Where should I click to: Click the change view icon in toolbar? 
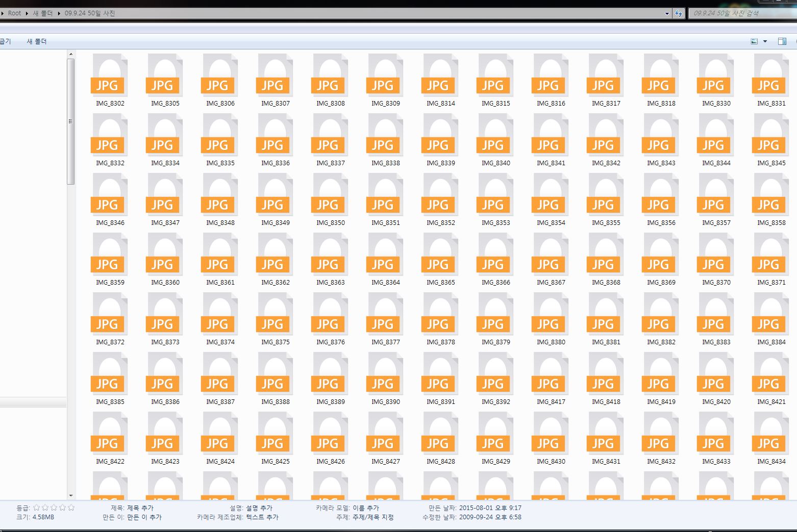click(x=754, y=41)
